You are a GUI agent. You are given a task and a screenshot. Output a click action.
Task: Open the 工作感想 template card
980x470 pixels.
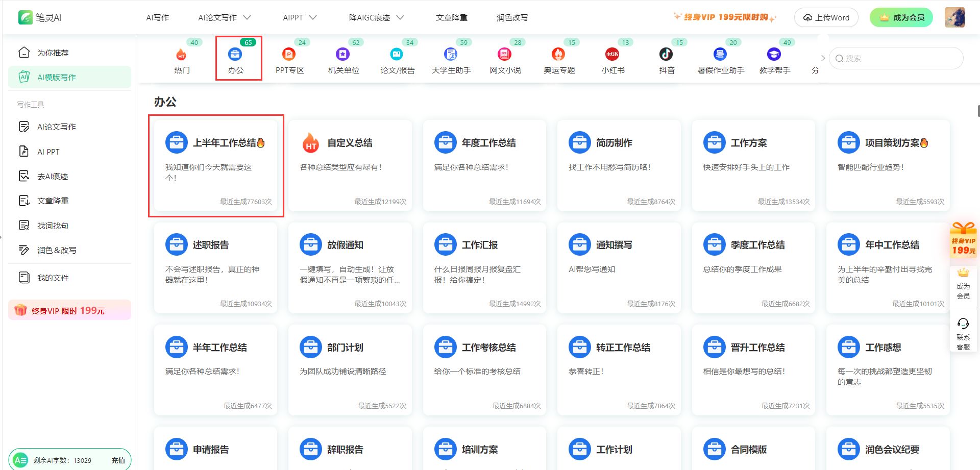[x=888, y=370]
